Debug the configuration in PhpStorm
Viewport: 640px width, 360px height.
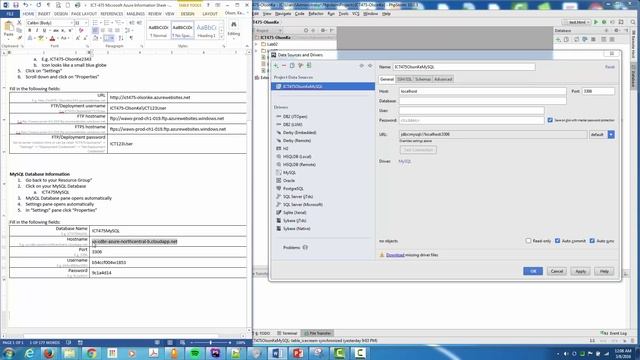tap(604, 22)
